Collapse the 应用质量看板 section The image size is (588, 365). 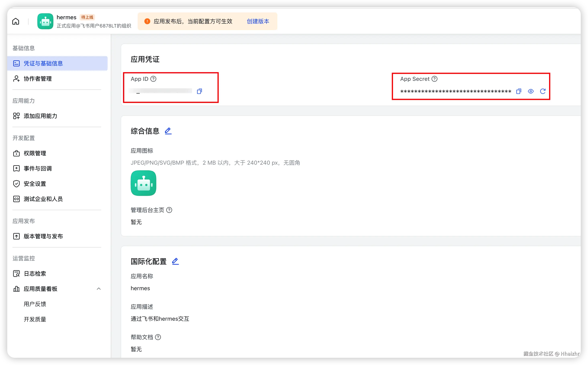pyautogui.click(x=99, y=289)
